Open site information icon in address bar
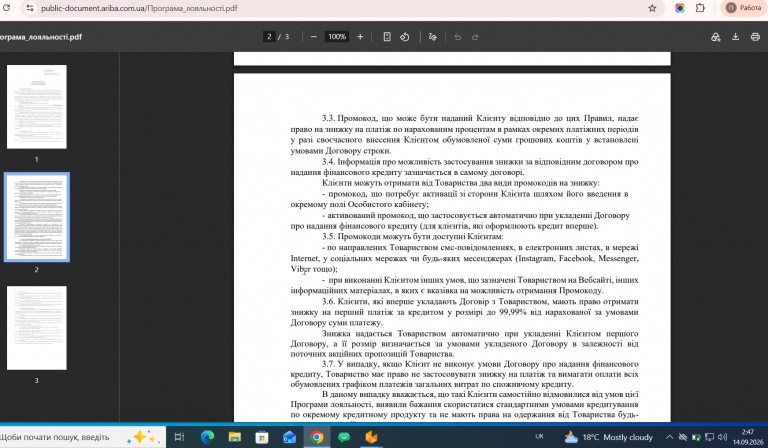768x448 pixels. click(30, 8)
